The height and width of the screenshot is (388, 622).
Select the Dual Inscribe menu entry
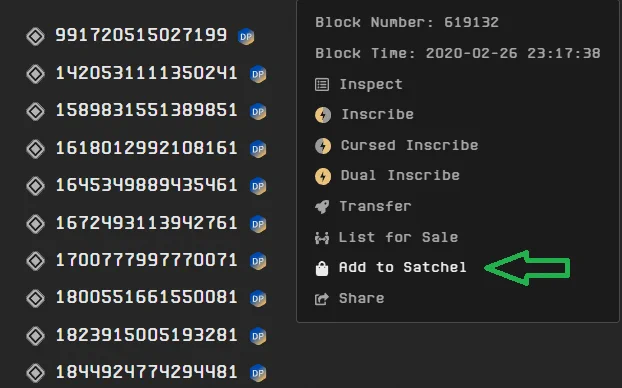click(400, 175)
